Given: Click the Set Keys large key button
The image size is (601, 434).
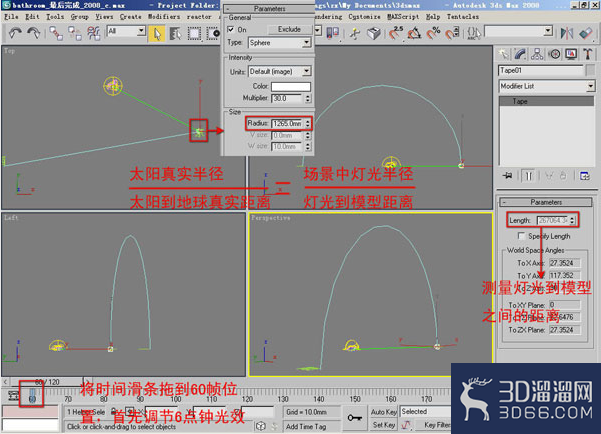Looking at the screenshot, I should (355, 418).
